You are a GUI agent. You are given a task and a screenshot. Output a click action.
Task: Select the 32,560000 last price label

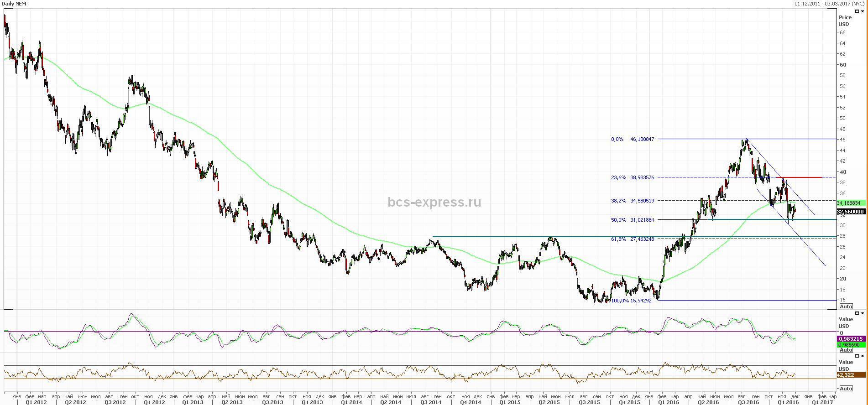click(850, 212)
